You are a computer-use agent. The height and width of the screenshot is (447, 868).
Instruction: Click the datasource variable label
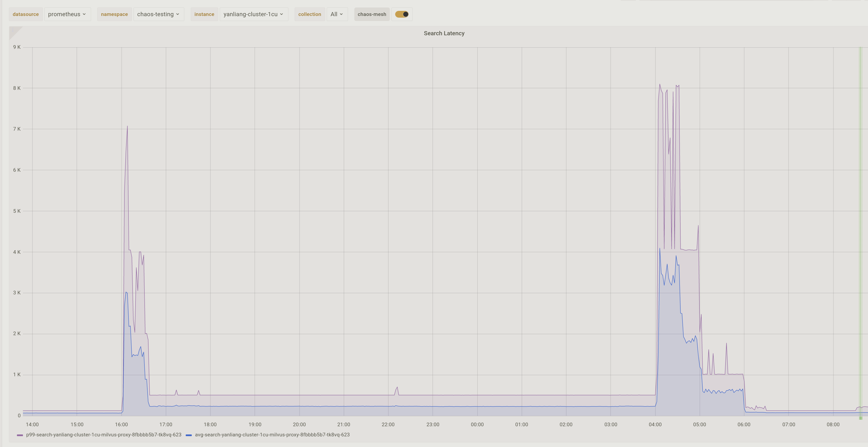click(x=26, y=14)
